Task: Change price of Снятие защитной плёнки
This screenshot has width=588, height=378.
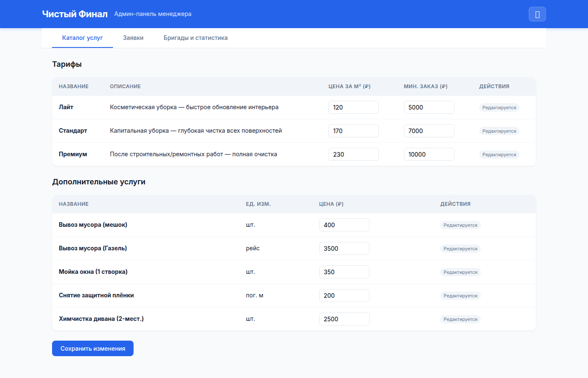Action: (344, 296)
